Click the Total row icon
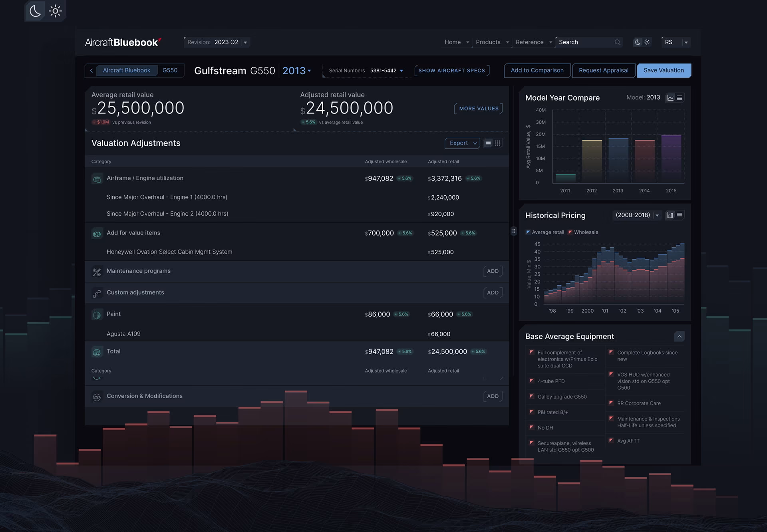 coord(97,352)
